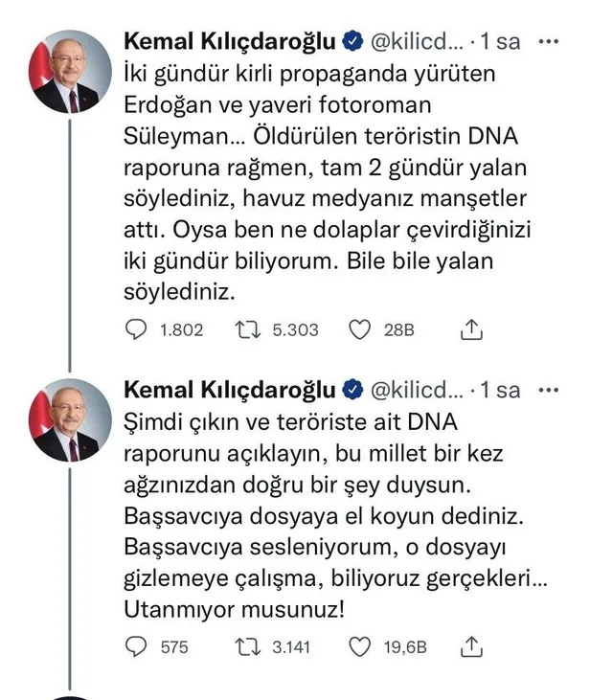590x700 pixels.
Task: Retweet the second tweet with 3.141 retweets
Action: pos(246,647)
